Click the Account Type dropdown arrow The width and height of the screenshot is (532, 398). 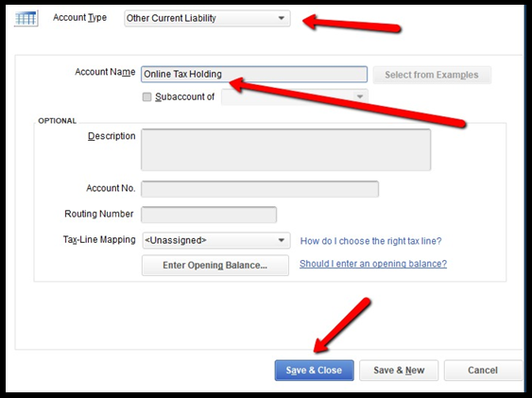click(282, 18)
